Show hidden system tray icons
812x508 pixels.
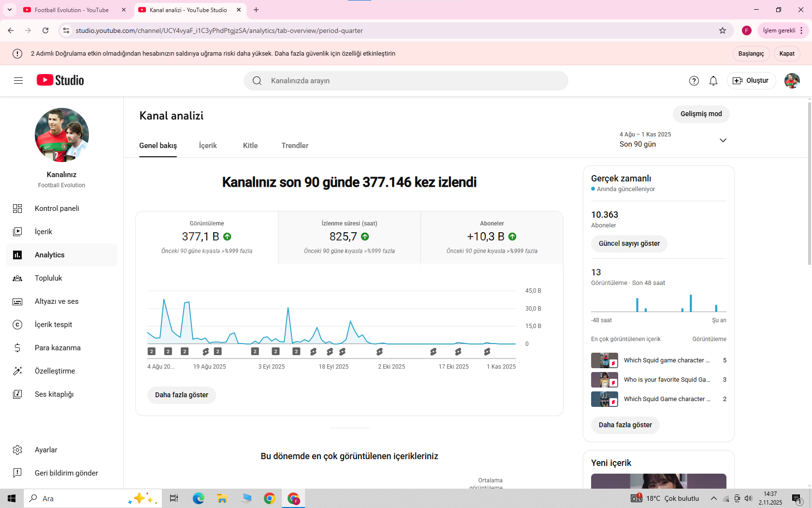pyautogui.click(x=713, y=498)
